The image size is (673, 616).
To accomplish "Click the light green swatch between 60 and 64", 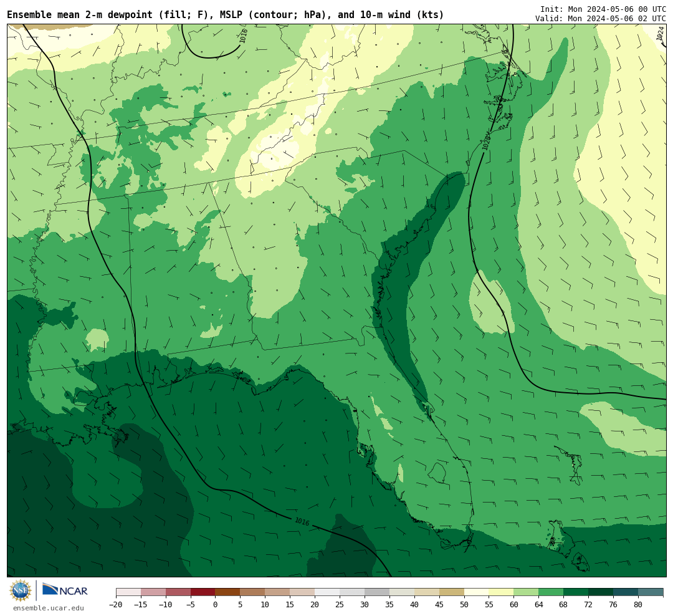I will click(x=526, y=592).
